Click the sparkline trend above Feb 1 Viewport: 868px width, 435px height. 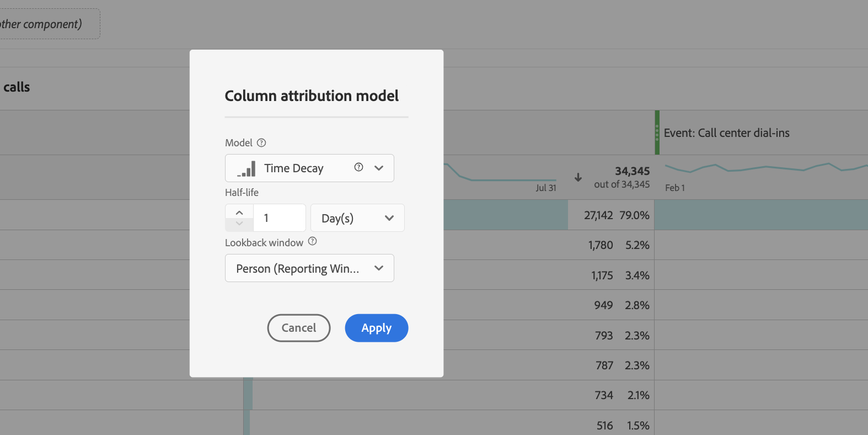point(767,167)
